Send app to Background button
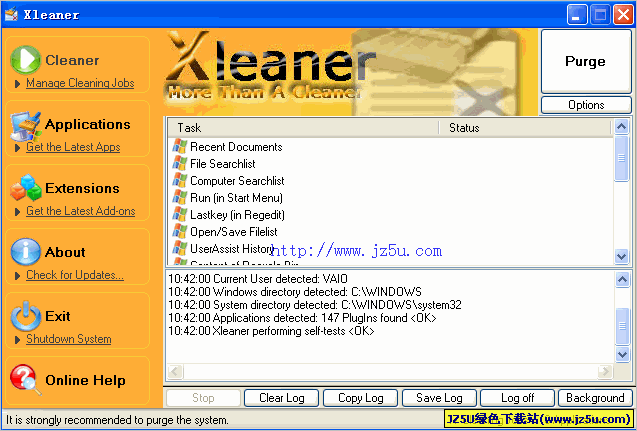The height and width of the screenshot is (431, 637). click(595, 398)
